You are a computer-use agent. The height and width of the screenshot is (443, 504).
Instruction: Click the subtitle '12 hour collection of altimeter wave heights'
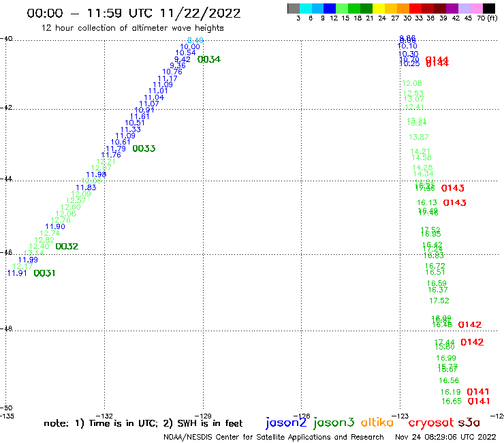coord(132,28)
